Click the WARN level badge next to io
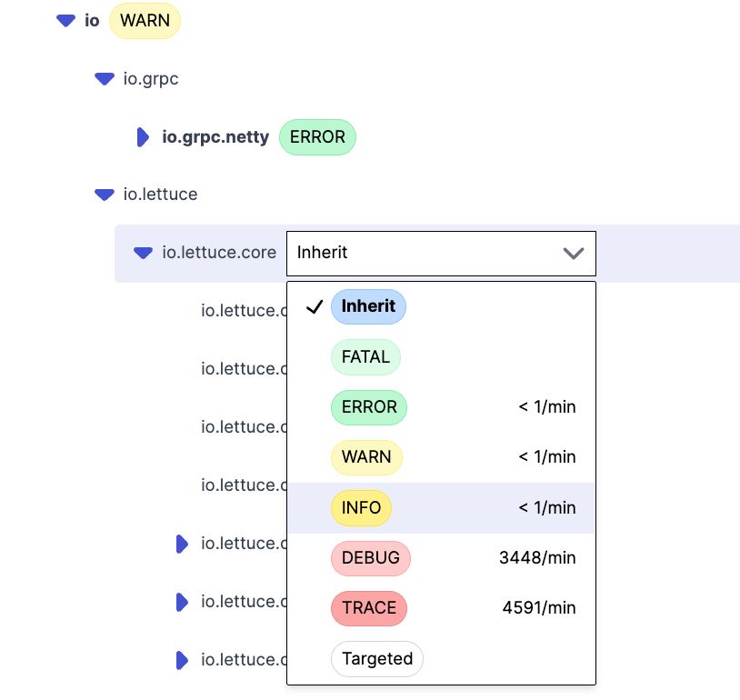Image resolution: width=740 pixels, height=700 pixels. pyautogui.click(x=145, y=20)
